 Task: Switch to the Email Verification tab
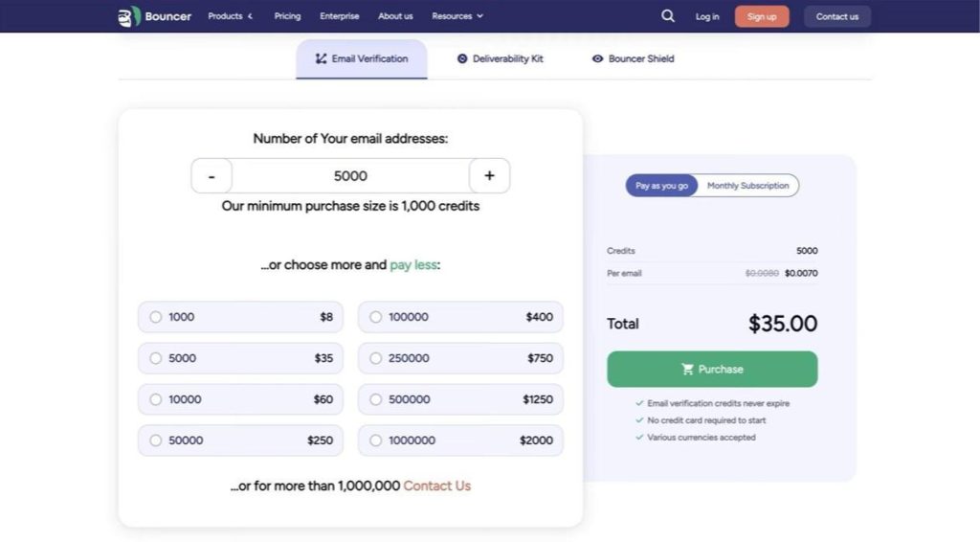(x=361, y=58)
